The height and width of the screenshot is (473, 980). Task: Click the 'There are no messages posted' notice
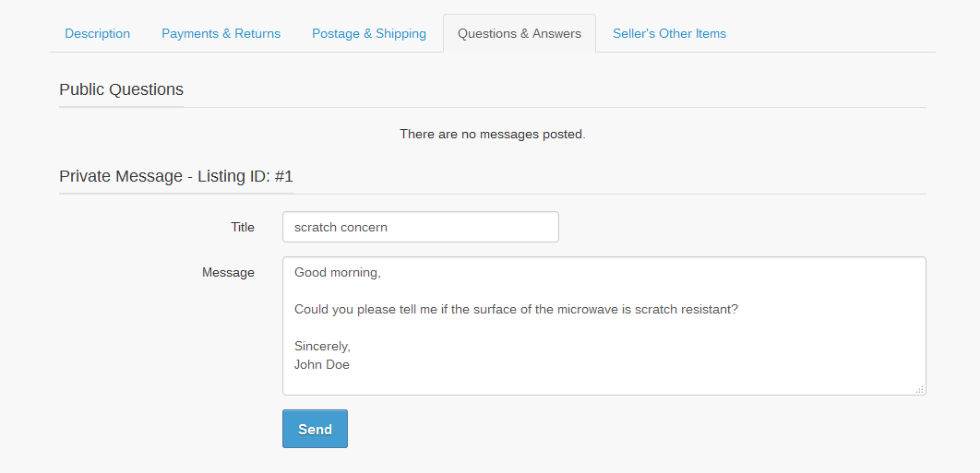pos(492,135)
